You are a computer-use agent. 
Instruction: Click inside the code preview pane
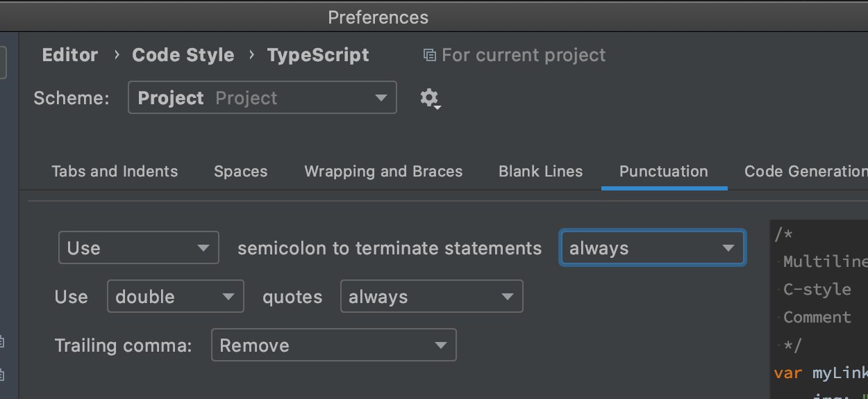coord(819,309)
